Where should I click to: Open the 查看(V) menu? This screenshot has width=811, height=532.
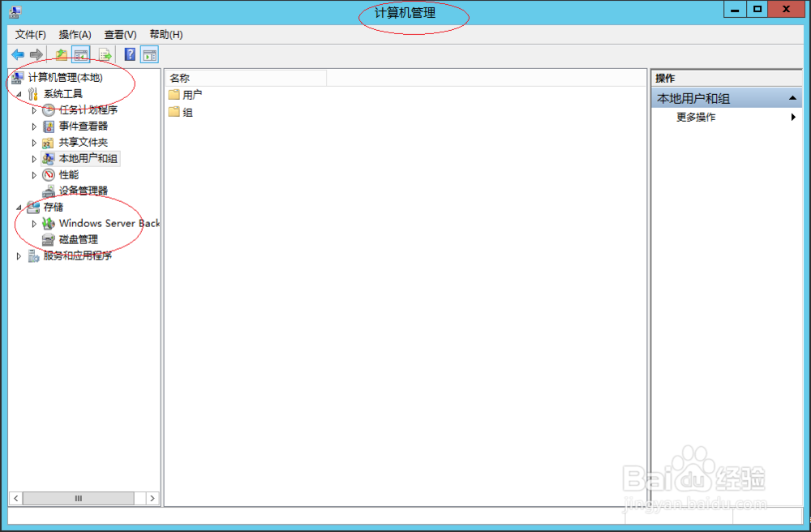click(x=119, y=34)
